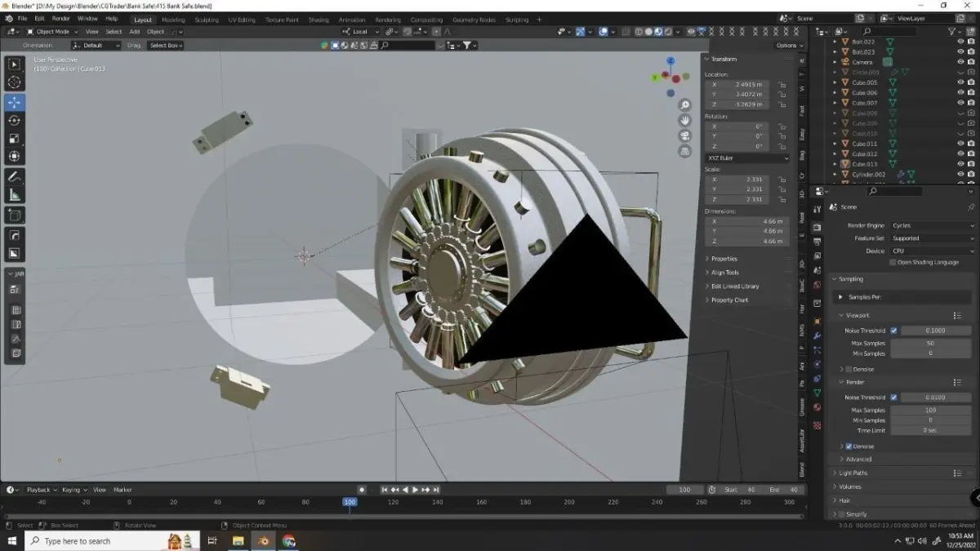Toggle Render Noise Threshold checkbox

tap(893, 398)
